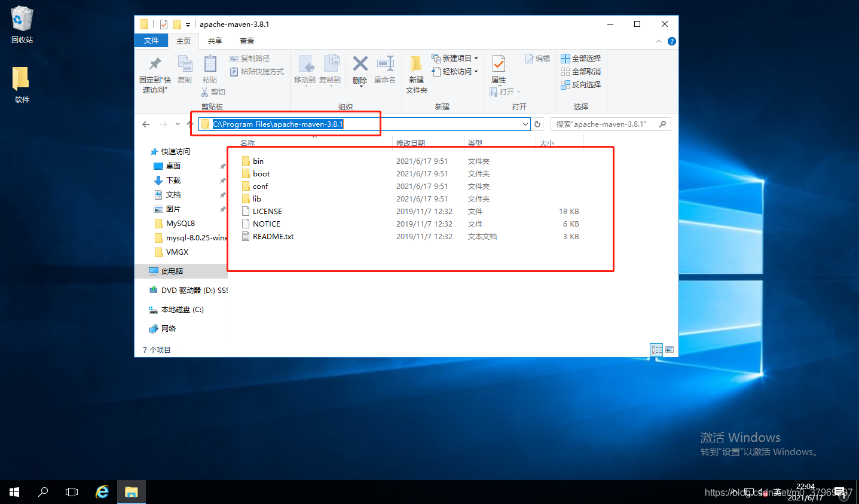Open the Quick Access Toolbar customize dropdown

tap(188, 25)
